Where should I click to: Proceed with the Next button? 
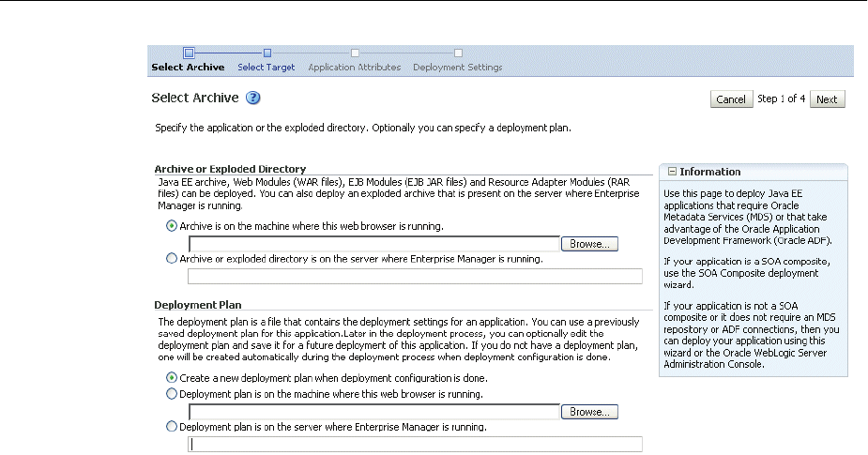[x=827, y=99]
